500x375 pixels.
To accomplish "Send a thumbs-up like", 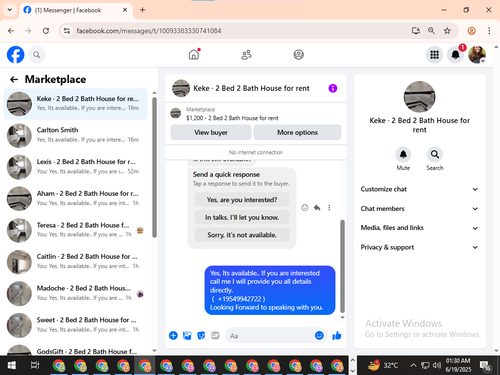I will (x=337, y=335).
